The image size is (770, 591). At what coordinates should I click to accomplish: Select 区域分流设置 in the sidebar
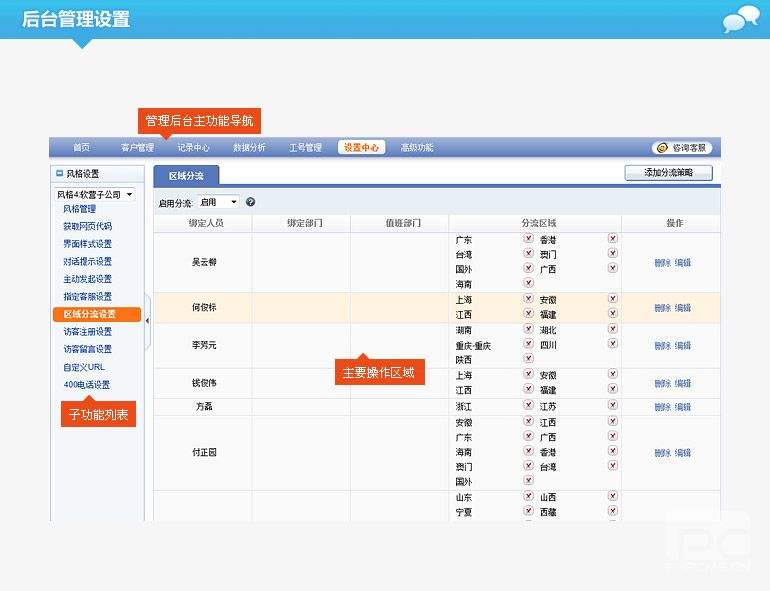(97, 314)
